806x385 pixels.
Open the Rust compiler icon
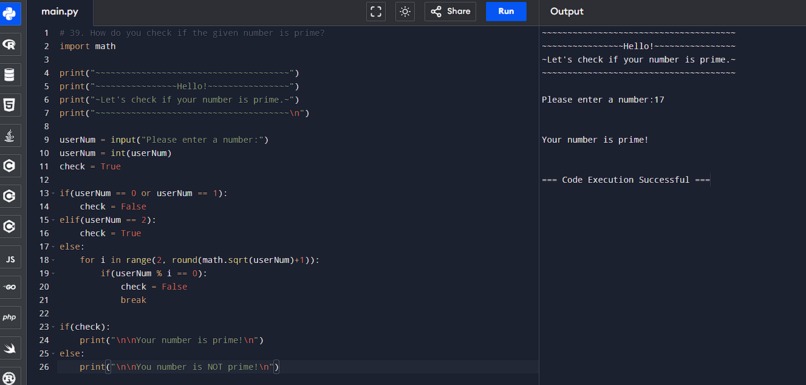10,377
